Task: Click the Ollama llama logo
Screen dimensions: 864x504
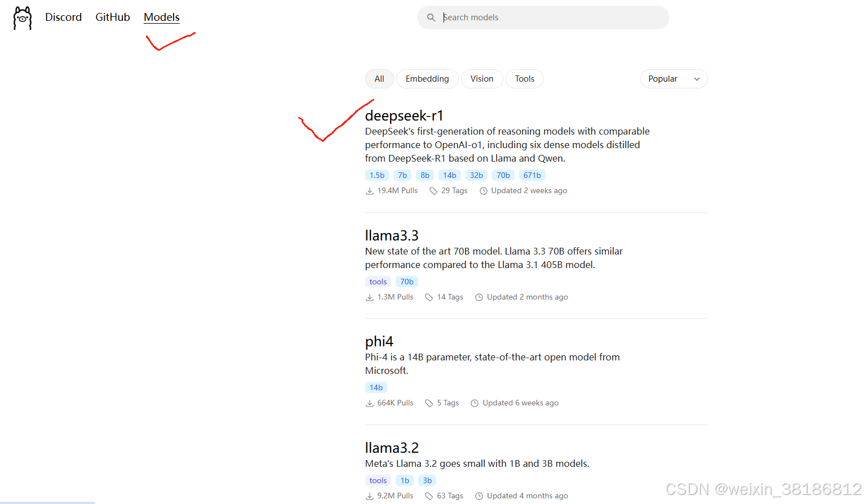Action: 23,18
